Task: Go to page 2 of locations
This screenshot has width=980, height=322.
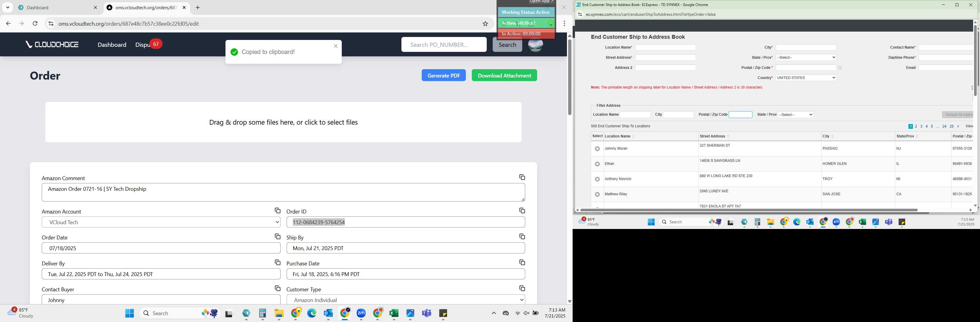Action: pos(916,127)
